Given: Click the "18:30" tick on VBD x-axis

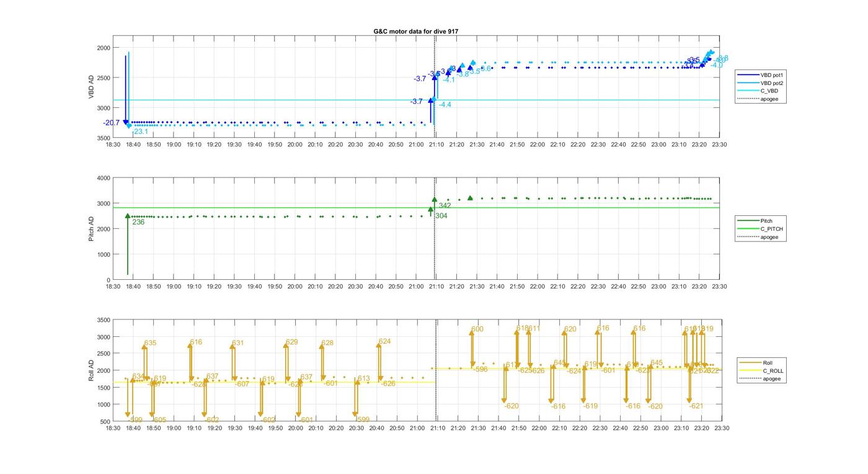Looking at the screenshot, I should pos(113,145).
